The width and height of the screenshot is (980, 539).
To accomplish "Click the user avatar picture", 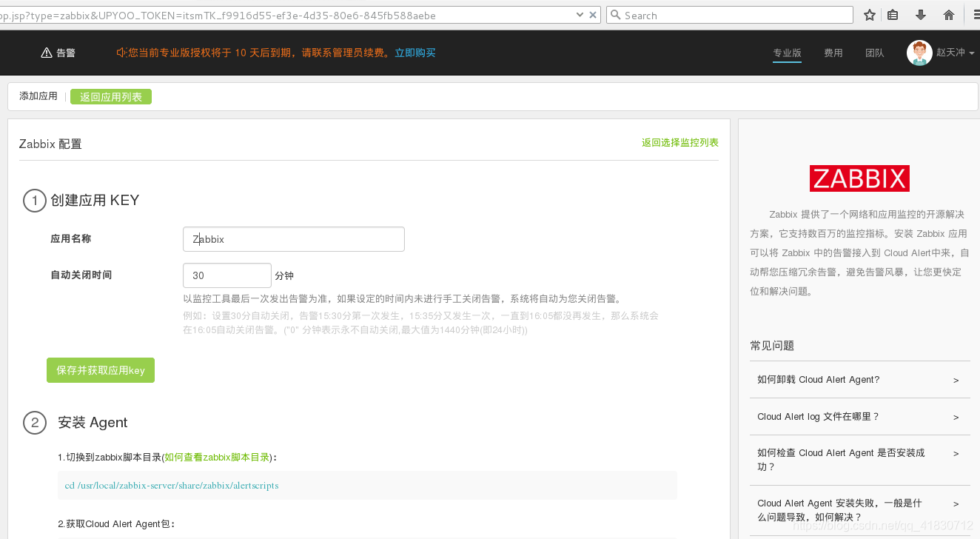I will (919, 53).
